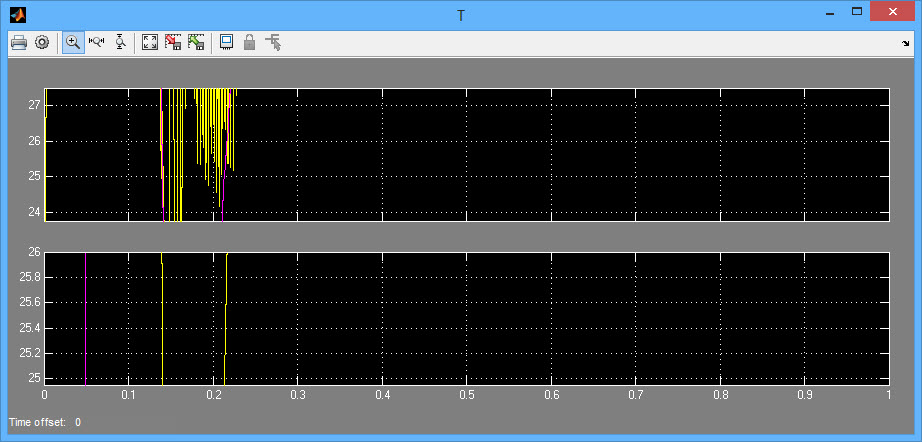Toggle the Zoom tool with the magnifier icon
The image size is (922, 442).
pos(73,42)
